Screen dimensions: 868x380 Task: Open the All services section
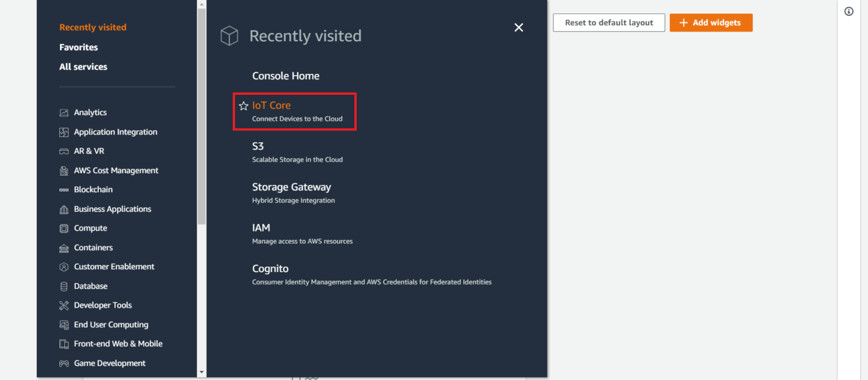pos(83,67)
